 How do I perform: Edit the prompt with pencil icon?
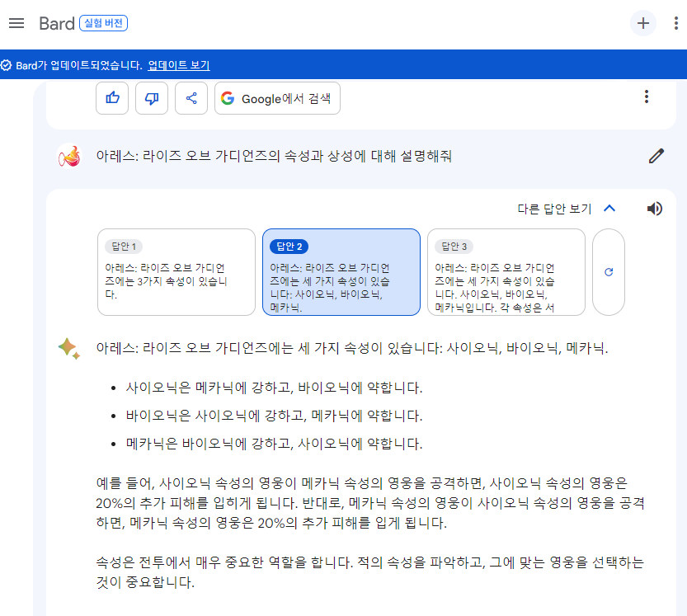tap(656, 156)
